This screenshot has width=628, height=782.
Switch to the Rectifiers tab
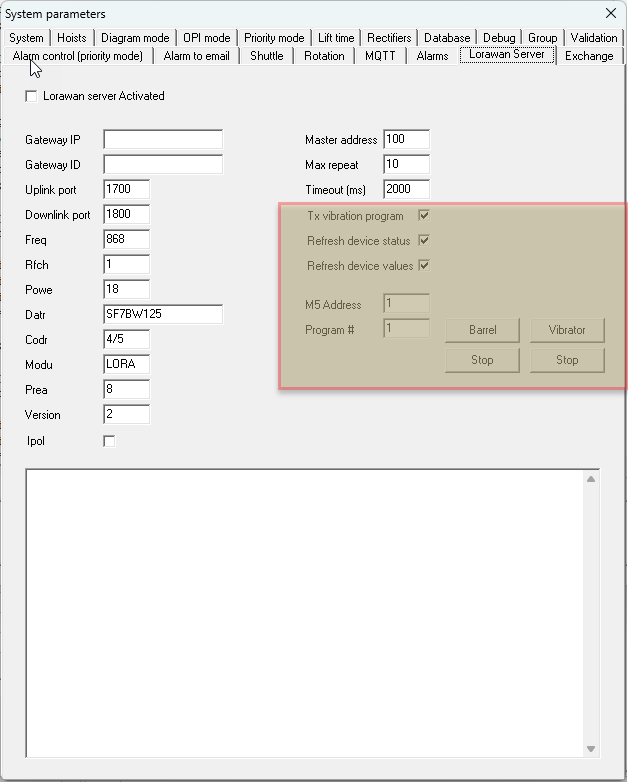coord(389,38)
